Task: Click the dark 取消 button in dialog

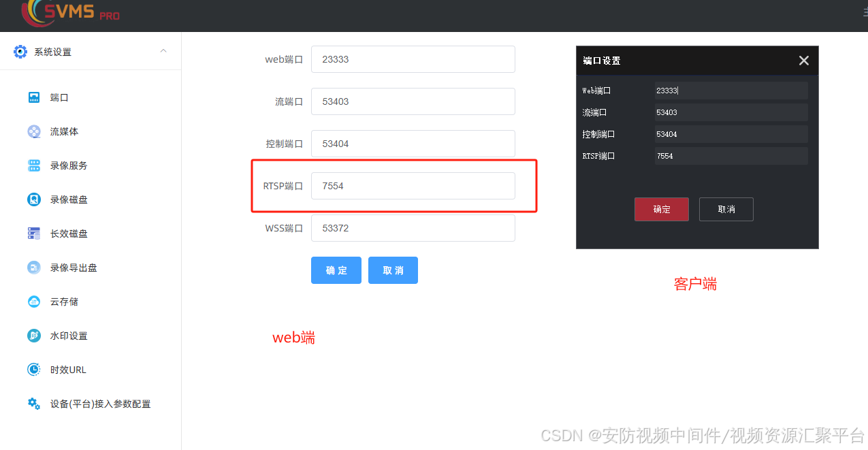Action: 726,210
